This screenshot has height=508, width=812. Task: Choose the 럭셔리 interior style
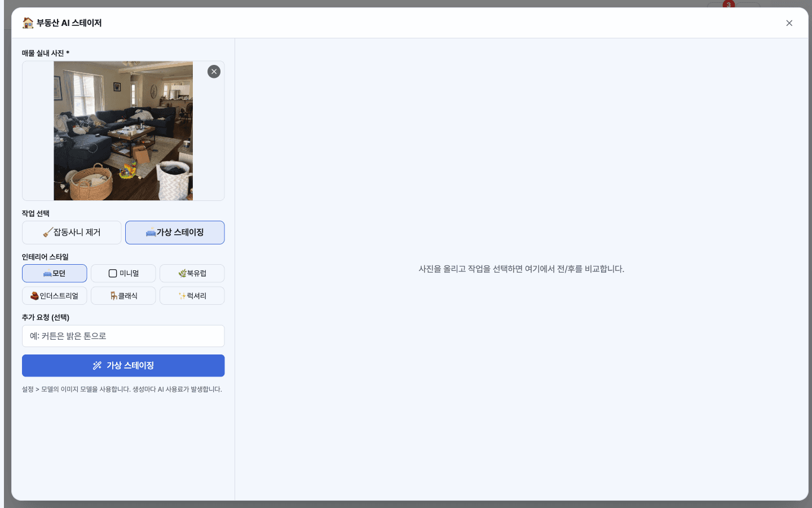pos(192,296)
